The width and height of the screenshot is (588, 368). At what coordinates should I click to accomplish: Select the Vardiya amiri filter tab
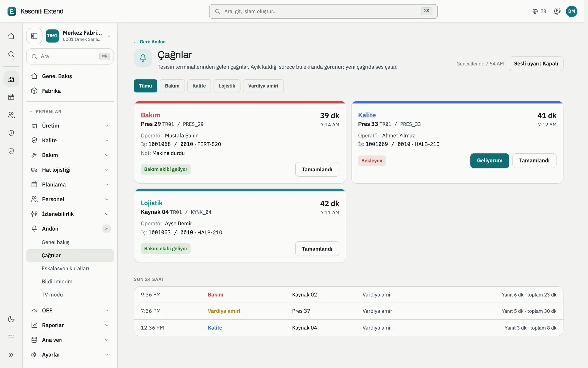point(263,86)
